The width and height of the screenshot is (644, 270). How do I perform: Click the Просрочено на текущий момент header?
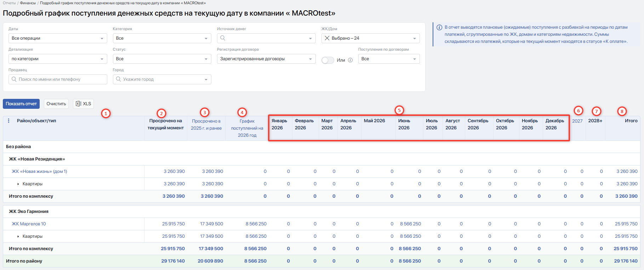coord(166,124)
